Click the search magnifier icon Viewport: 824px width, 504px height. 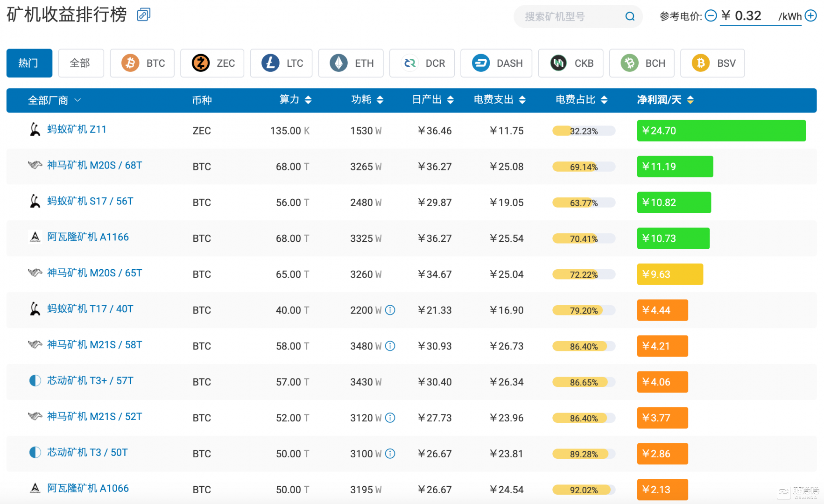[630, 17]
